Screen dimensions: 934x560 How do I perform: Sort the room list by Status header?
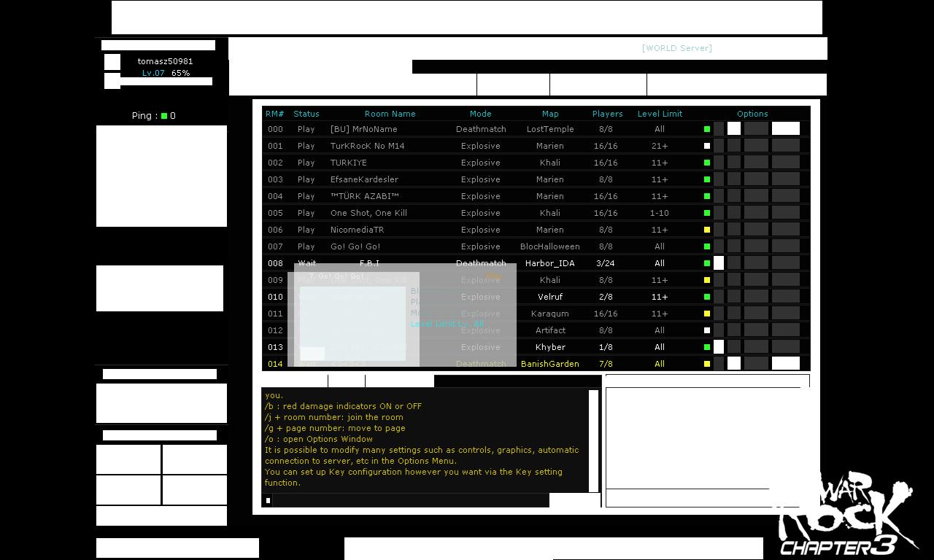click(306, 114)
